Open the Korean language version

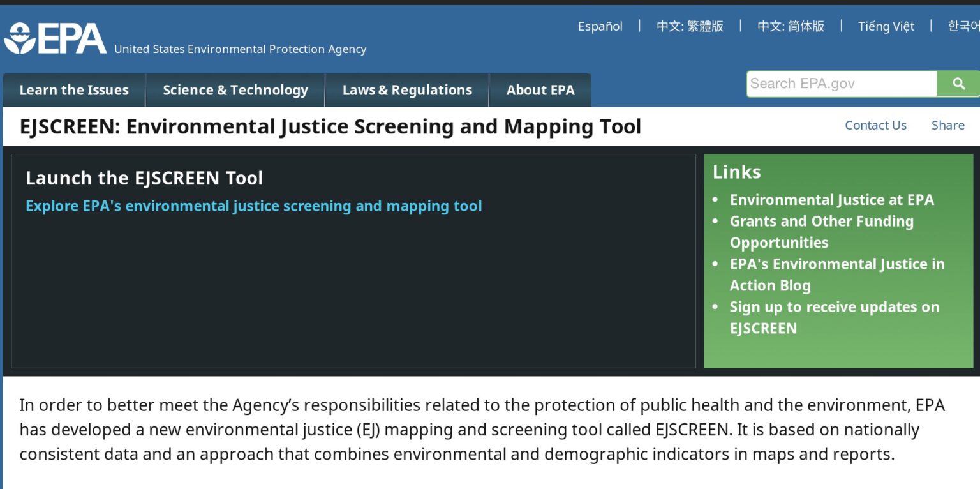coord(963,26)
